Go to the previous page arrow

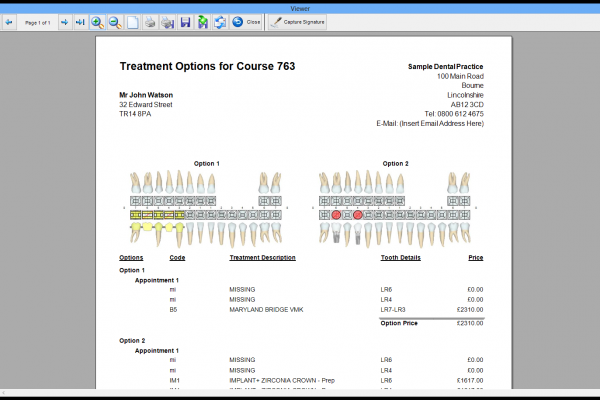[x=8, y=23]
